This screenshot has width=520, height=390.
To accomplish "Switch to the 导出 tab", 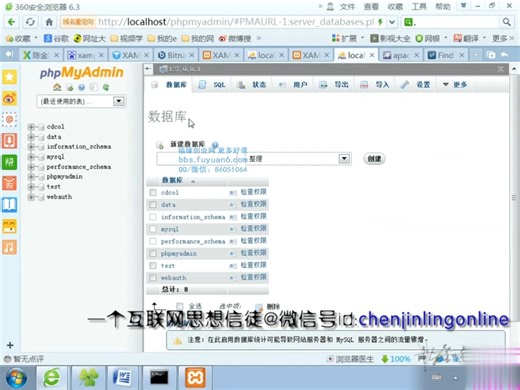I will pos(334,85).
